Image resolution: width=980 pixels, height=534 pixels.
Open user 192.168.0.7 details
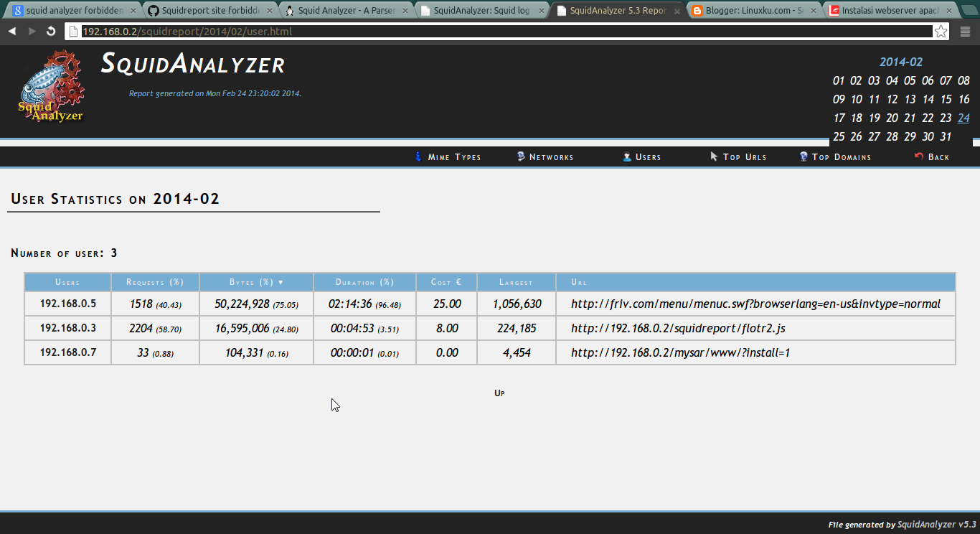[68, 352]
